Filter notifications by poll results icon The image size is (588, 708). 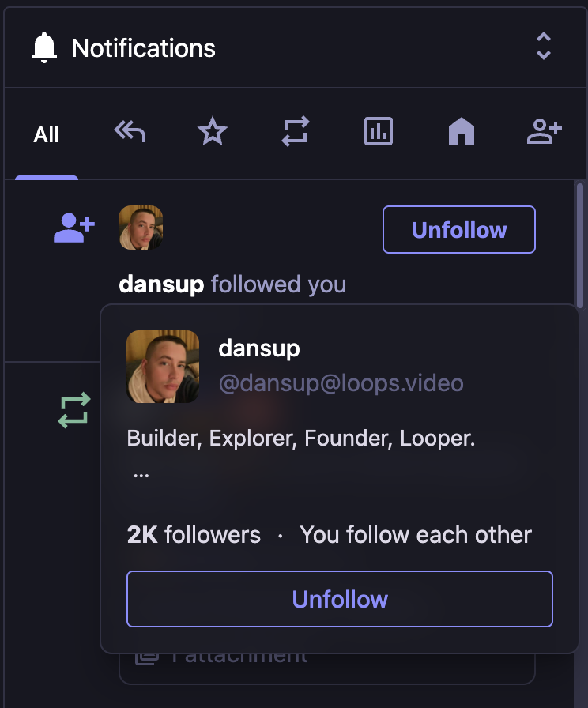[378, 132]
